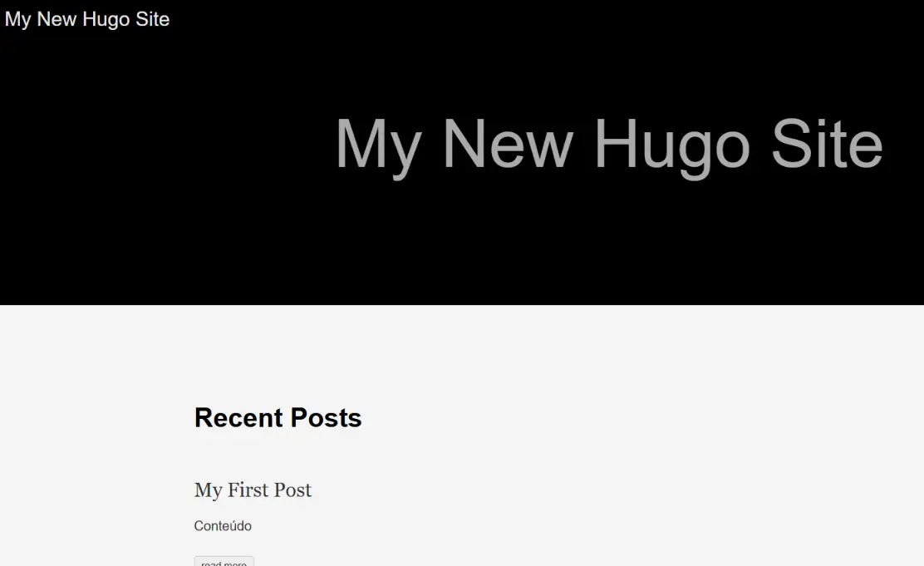Click the word Site in the large hero title

(x=828, y=143)
